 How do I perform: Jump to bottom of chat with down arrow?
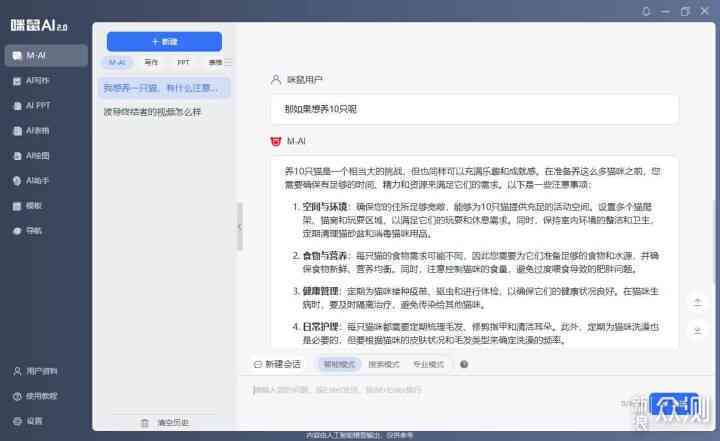(698, 330)
